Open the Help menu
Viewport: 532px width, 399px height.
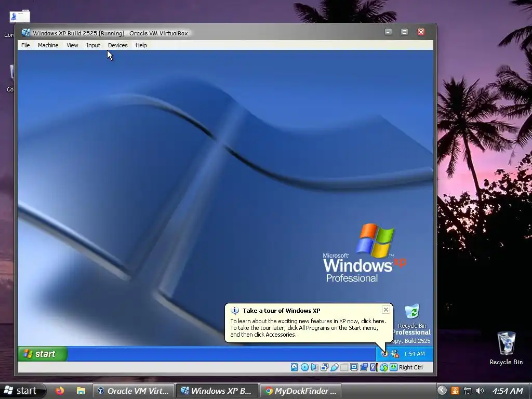pos(141,45)
